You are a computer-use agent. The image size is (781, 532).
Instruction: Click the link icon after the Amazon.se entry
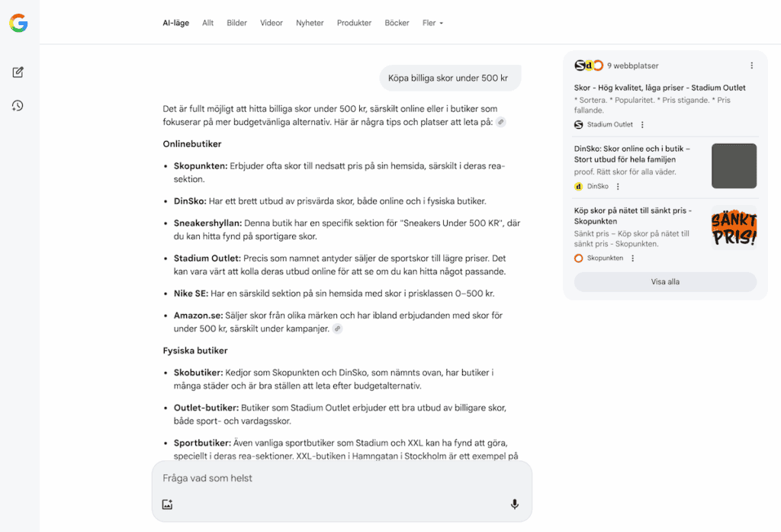coord(338,328)
